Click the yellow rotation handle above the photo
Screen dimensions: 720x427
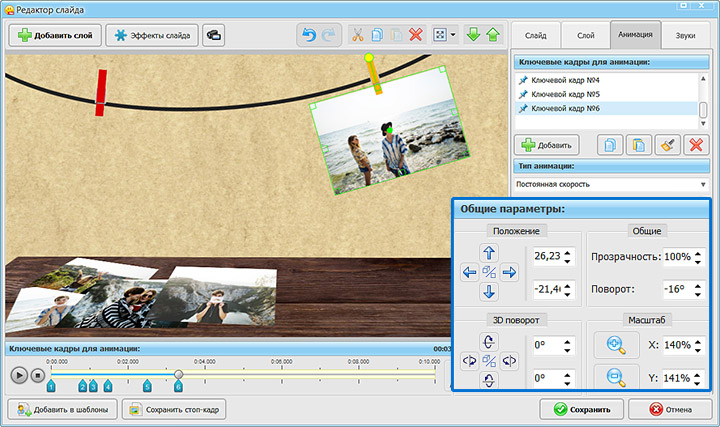tap(369, 57)
